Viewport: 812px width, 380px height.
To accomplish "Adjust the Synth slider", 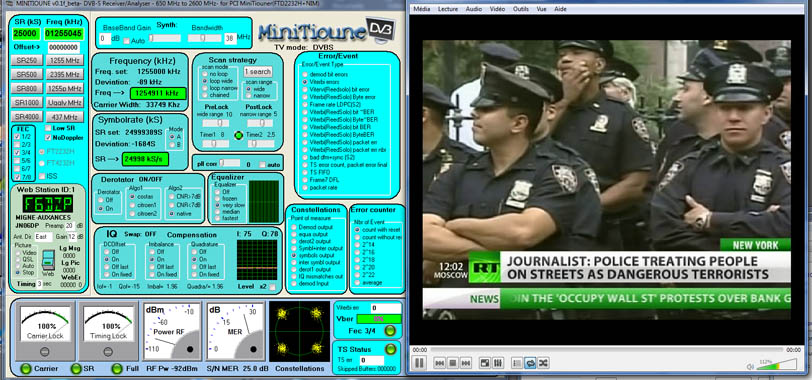I will (x=166, y=38).
